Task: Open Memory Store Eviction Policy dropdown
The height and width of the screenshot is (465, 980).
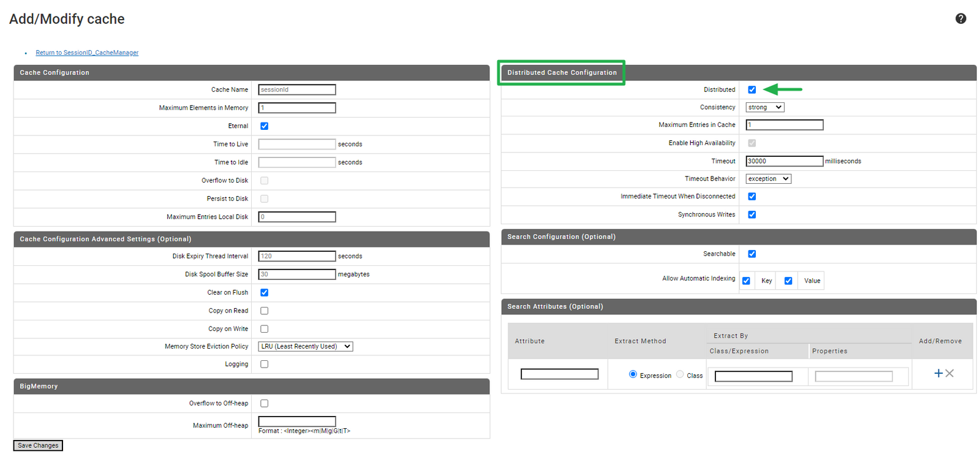Action: (305, 346)
